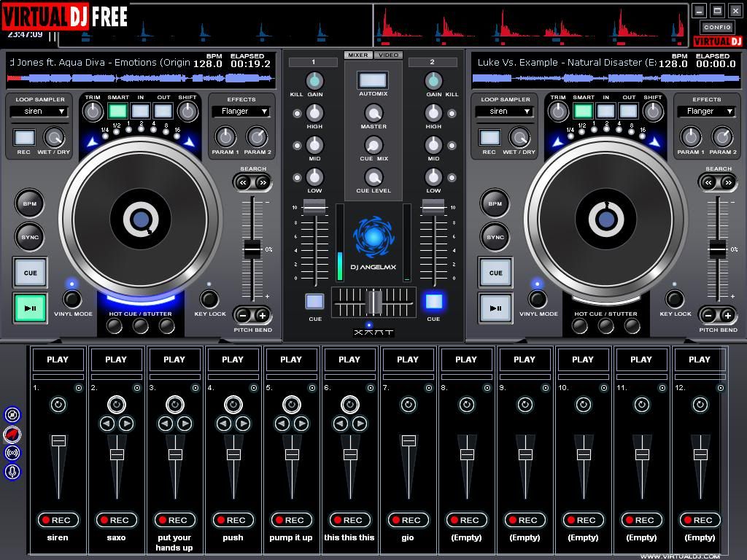Image resolution: width=747 pixels, height=560 pixels.
Task: Click REC on the saxo sampler slot
Action: pyautogui.click(x=116, y=520)
